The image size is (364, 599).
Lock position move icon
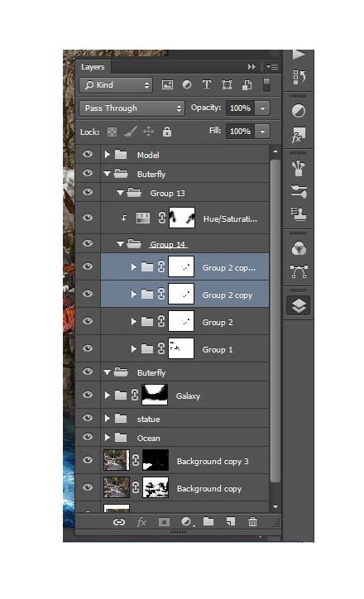148,132
